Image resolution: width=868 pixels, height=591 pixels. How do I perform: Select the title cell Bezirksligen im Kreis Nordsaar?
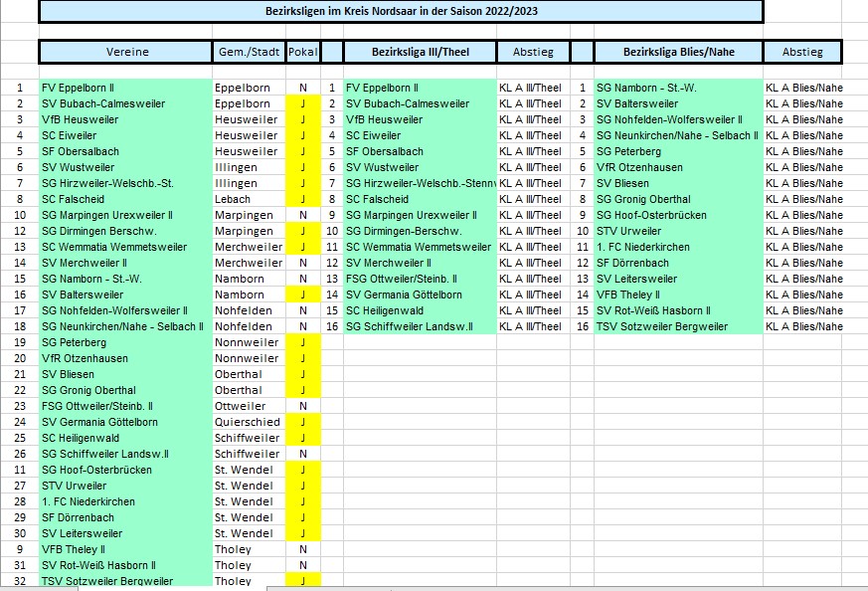402,11
